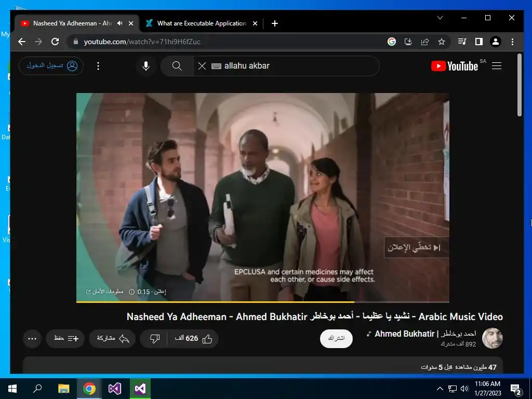532x399 pixels.
Task: Close the Nasheed Ya Adheeman tab
Action: click(131, 23)
